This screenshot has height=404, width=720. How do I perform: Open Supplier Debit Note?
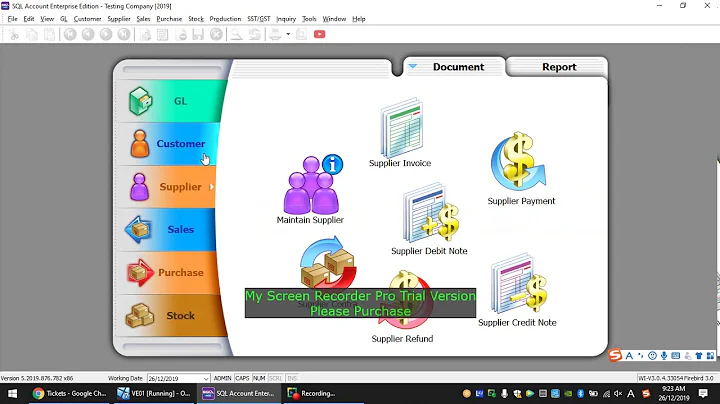[x=429, y=219]
